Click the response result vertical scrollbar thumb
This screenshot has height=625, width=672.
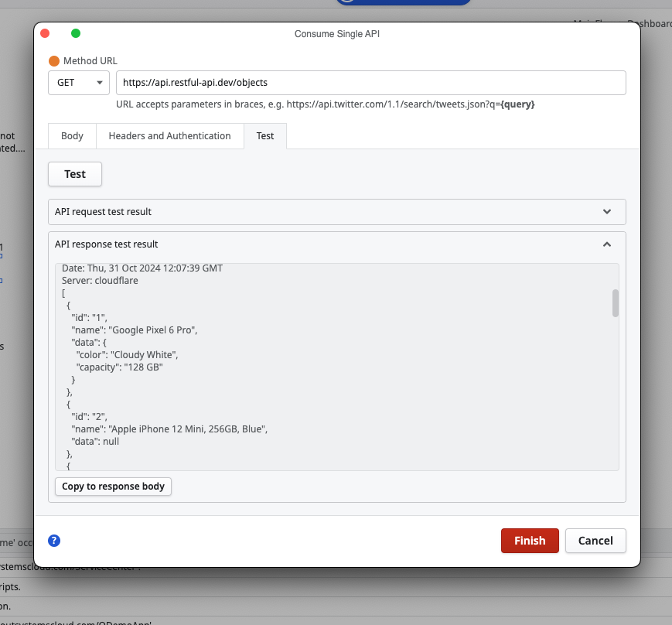[616, 302]
